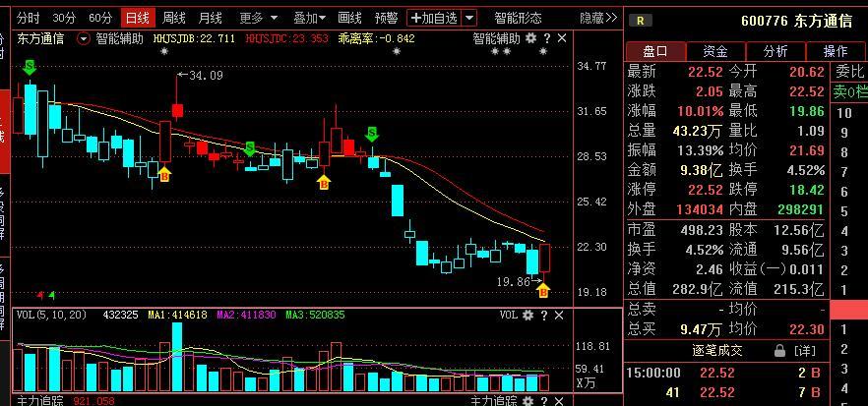Expand circle dropdown beside 东方通信
This screenshot has width=868, height=406.
(x=84, y=38)
